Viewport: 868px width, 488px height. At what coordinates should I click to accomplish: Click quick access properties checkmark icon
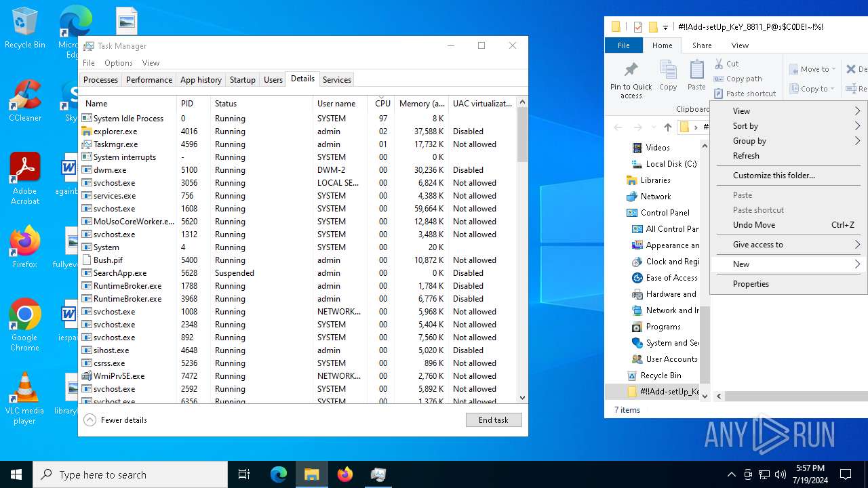pos(637,27)
